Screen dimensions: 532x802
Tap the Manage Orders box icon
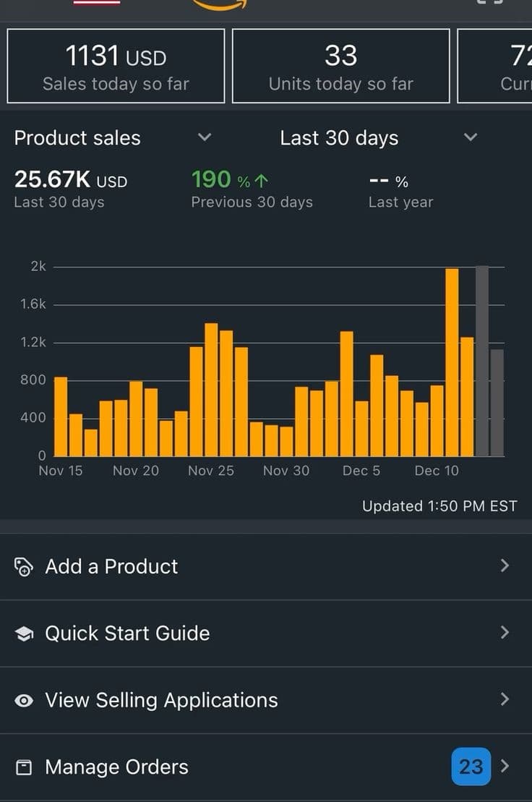click(24, 767)
